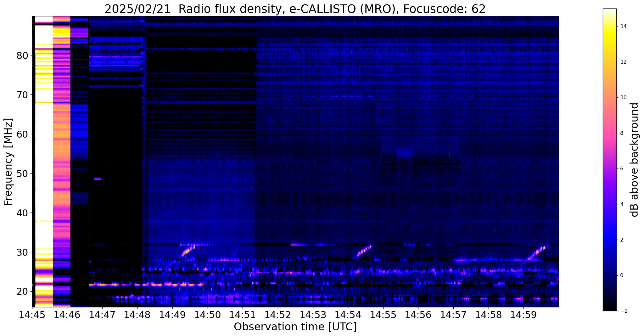This screenshot has width=644, height=336.
Task: Click the 14:52 time tick label
Action: click(x=278, y=315)
